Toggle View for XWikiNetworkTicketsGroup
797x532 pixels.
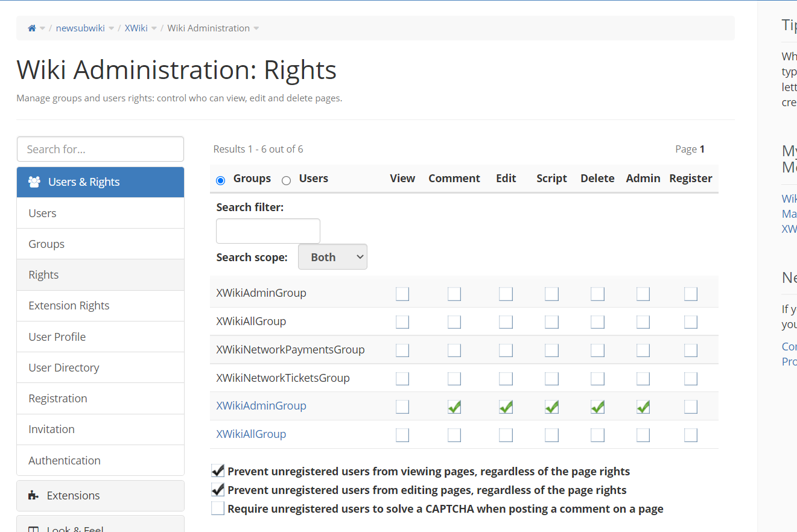[x=402, y=378]
